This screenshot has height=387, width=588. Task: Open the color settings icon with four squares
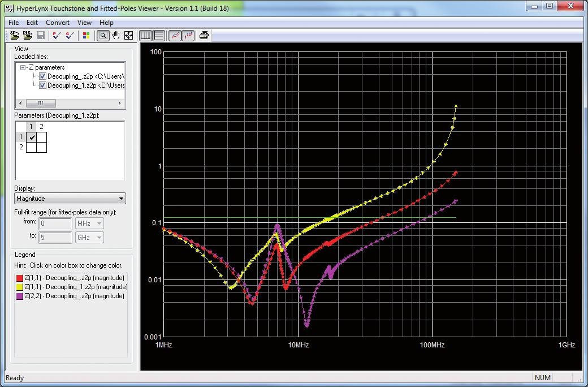pos(86,36)
